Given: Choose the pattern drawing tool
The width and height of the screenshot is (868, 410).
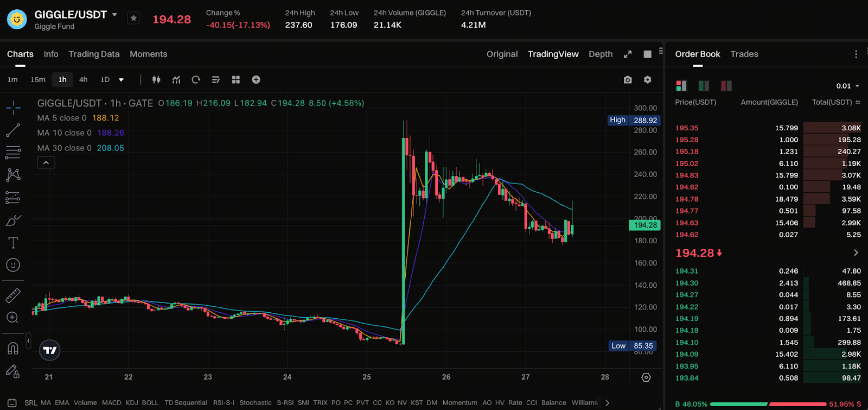Looking at the screenshot, I should (x=13, y=175).
